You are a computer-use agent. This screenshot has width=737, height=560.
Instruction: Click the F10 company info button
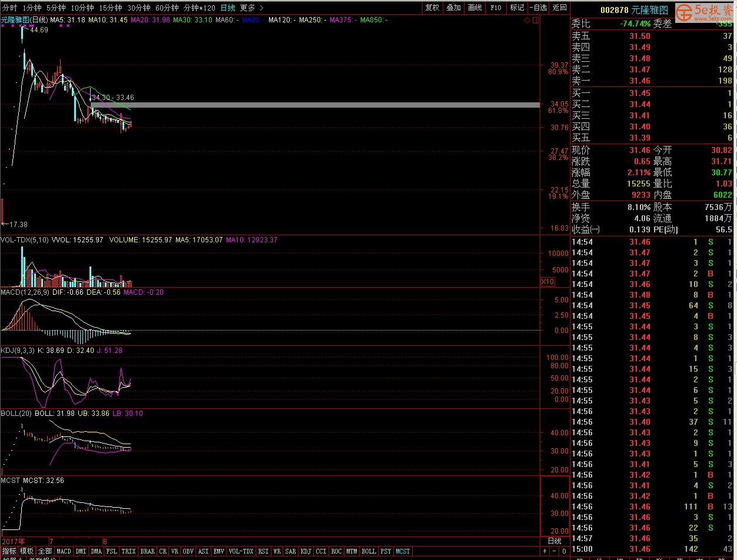496,8
